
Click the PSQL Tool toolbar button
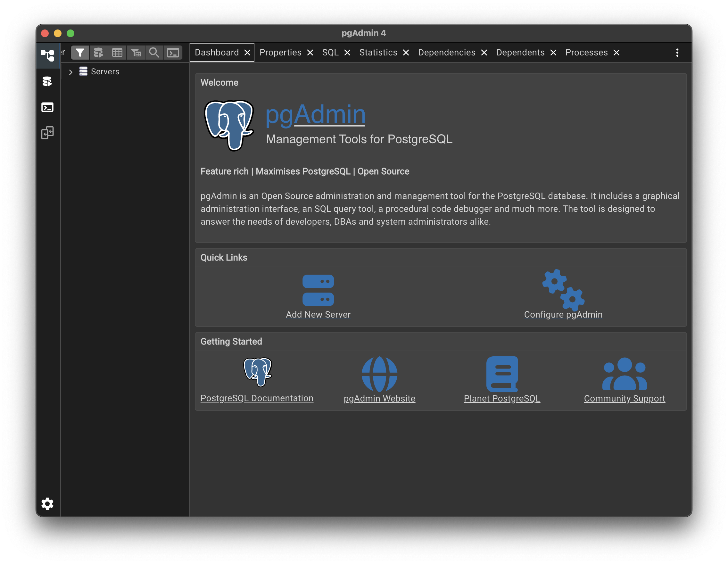[173, 53]
